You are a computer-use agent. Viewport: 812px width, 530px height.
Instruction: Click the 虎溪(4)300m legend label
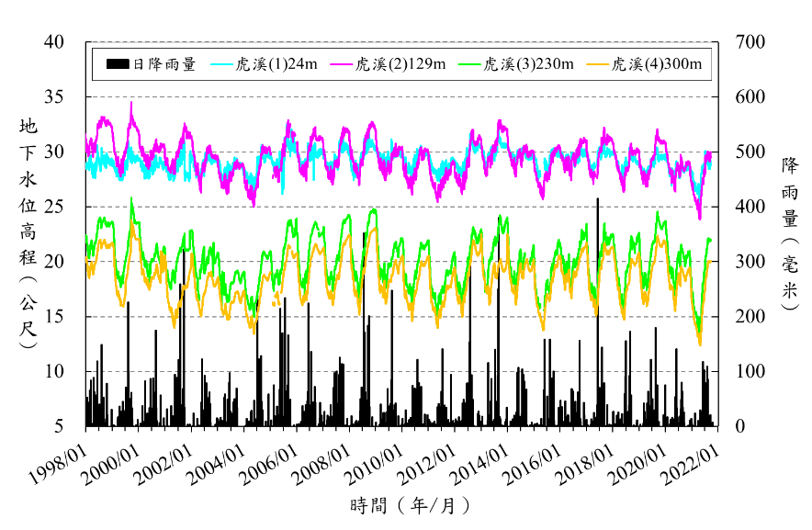[656, 64]
